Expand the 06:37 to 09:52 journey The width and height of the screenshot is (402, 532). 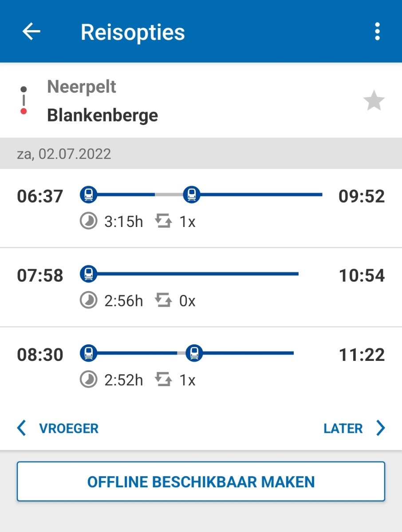(x=201, y=208)
